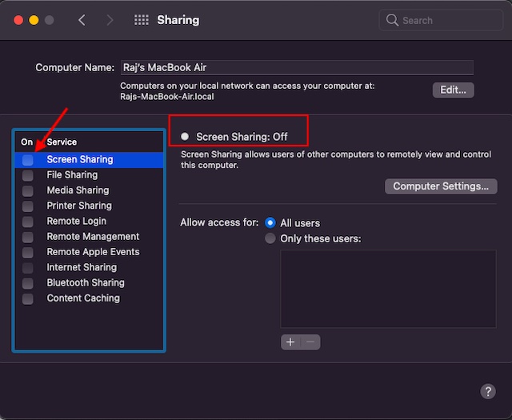Screen dimensions: 512x420
Task: Enable the File Sharing checkbox
Action: pyautogui.click(x=28, y=175)
